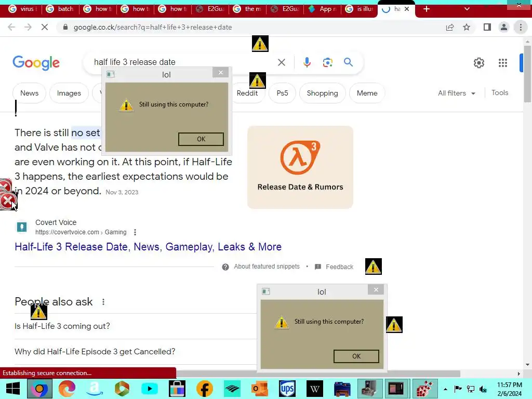
Task: Open the Release Date & Rumors thumbnail
Action: coord(300,167)
